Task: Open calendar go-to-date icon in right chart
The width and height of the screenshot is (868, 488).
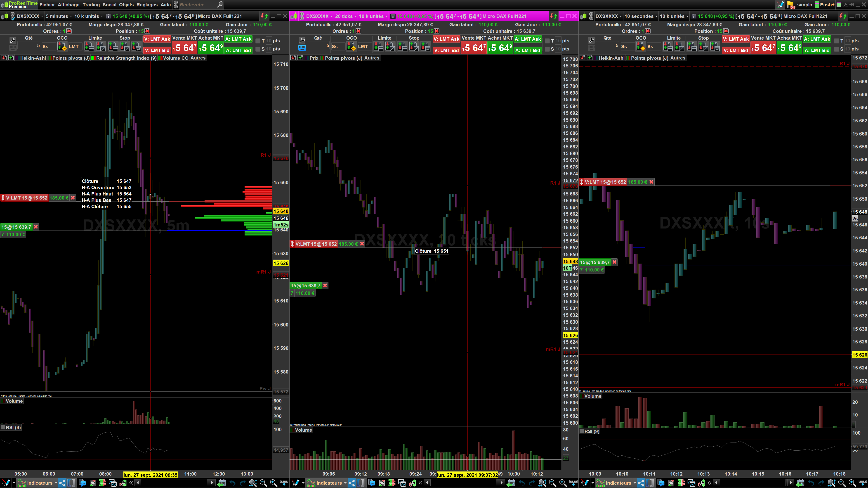Action: point(800,483)
